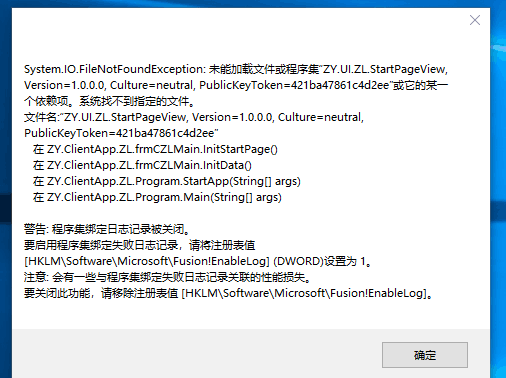Click the 要启用程序集绑定失败日志记录 instruction line
The image size is (506, 378).
click(140, 245)
